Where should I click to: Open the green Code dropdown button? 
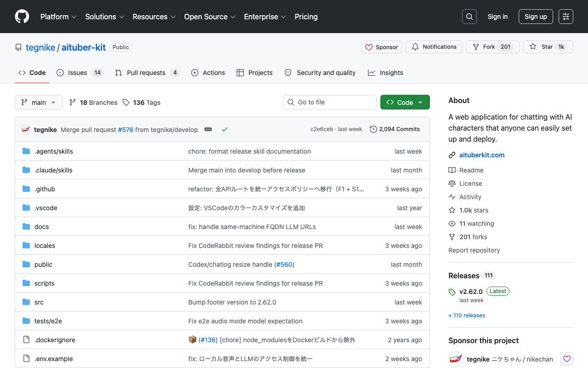(x=405, y=102)
